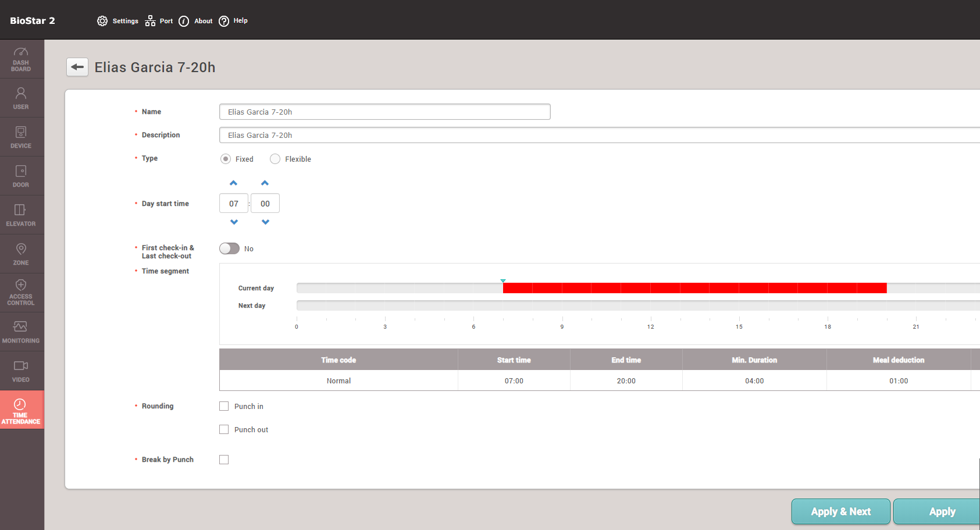Click the Apply & Next button

click(840, 511)
